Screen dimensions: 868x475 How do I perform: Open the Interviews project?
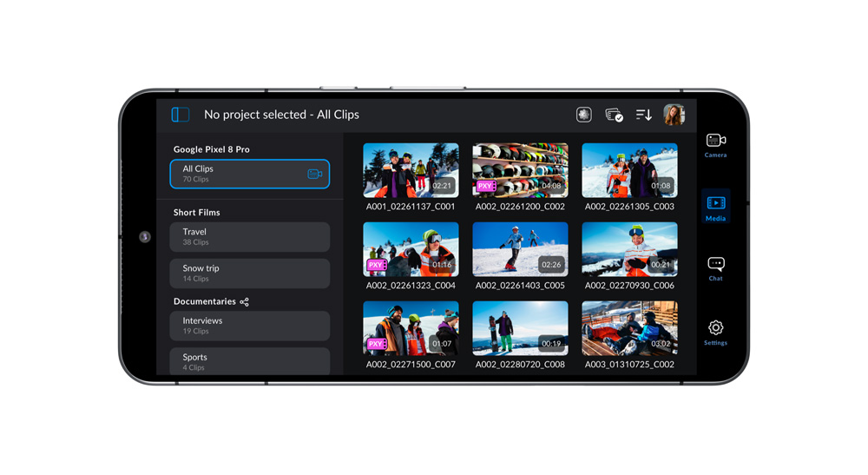[250, 326]
